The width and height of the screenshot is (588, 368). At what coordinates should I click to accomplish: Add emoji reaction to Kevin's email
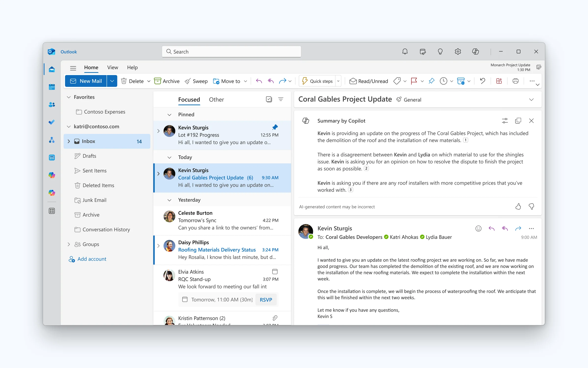pyautogui.click(x=478, y=229)
